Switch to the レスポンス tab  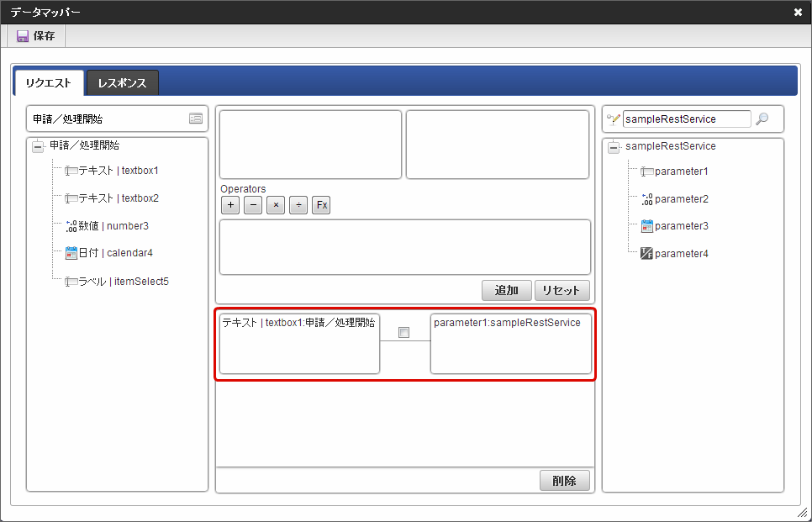[122, 83]
